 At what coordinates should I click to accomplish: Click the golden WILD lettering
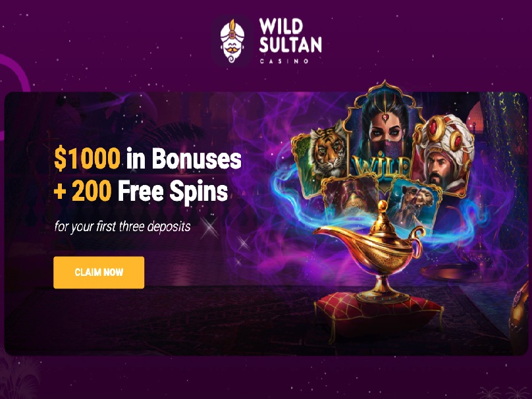coord(382,166)
